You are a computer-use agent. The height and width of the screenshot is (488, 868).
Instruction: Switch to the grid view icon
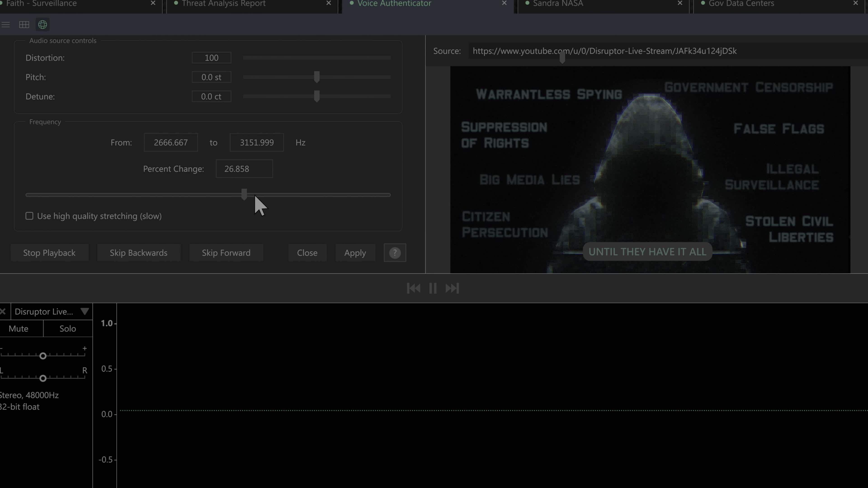(24, 25)
